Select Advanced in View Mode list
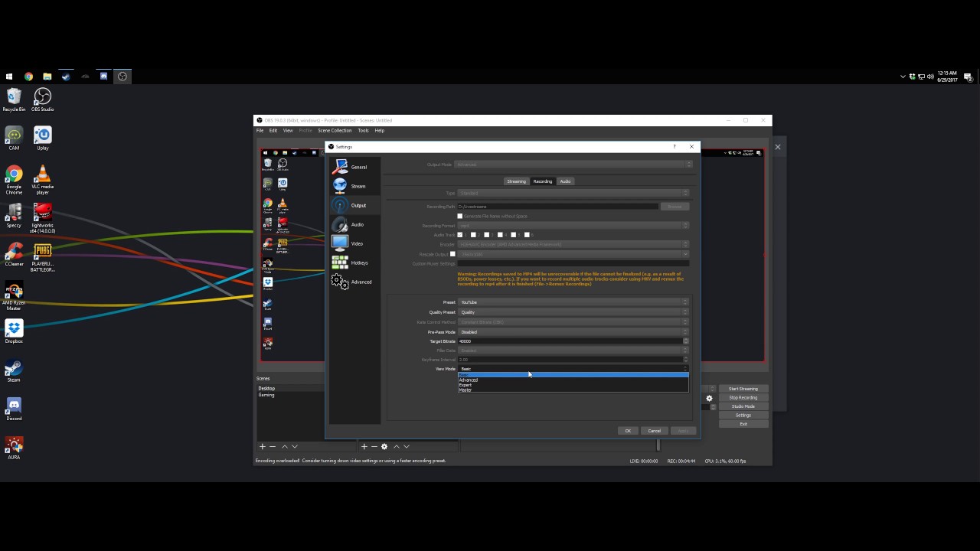Image resolution: width=980 pixels, height=551 pixels. pyautogui.click(x=573, y=380)
